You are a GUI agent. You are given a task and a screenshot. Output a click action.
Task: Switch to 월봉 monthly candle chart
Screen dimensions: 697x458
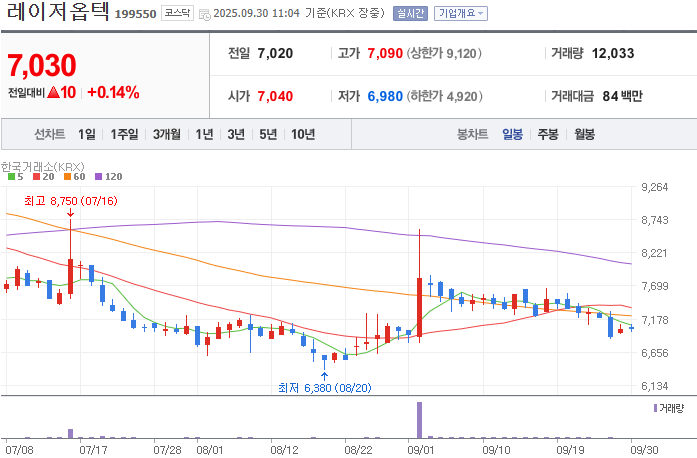pos(585,134)
